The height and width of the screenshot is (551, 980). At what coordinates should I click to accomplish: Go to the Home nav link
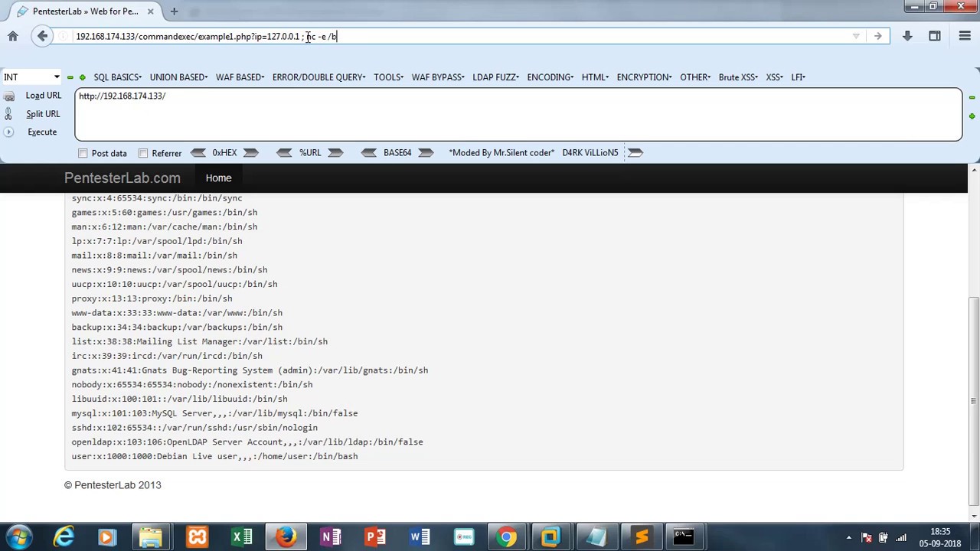pos(218,178)
